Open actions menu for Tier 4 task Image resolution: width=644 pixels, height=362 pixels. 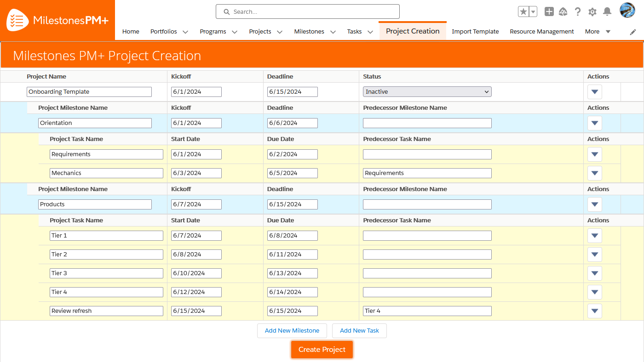(595, 292)
